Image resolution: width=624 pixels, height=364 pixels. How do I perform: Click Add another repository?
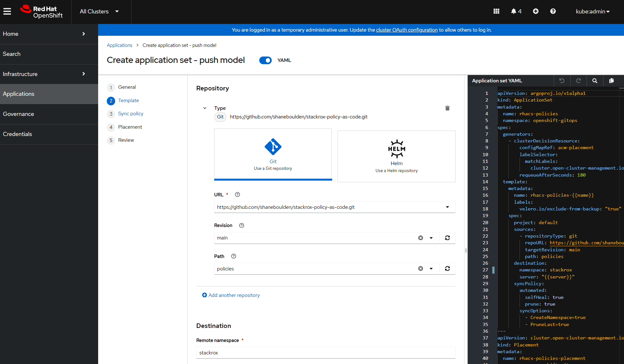click(x=231, y=295)
